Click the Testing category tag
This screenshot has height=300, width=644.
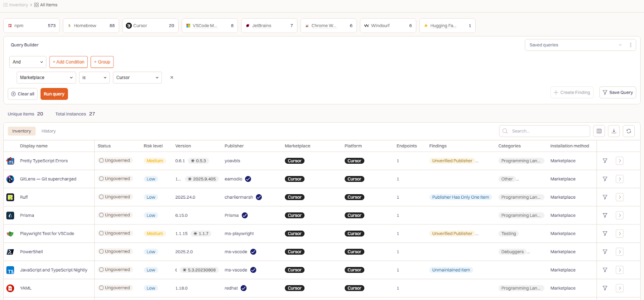pyautogui.click(x=509, y=234)
